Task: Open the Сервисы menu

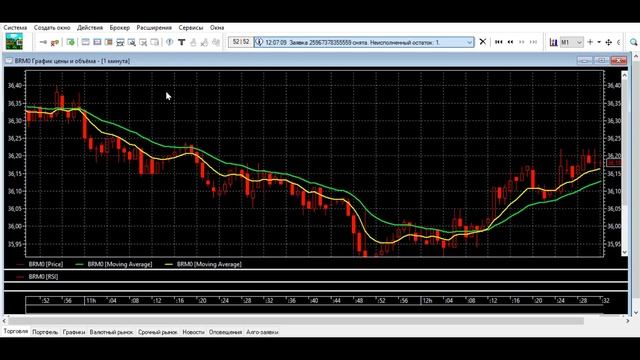Action: pyautogui.click(x=191, y=27)
